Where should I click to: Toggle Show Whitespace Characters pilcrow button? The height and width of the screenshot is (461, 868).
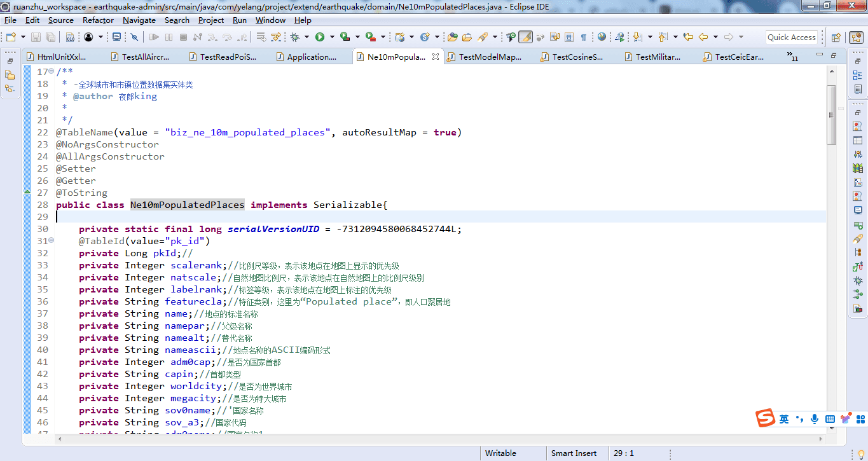coord(583,38)
